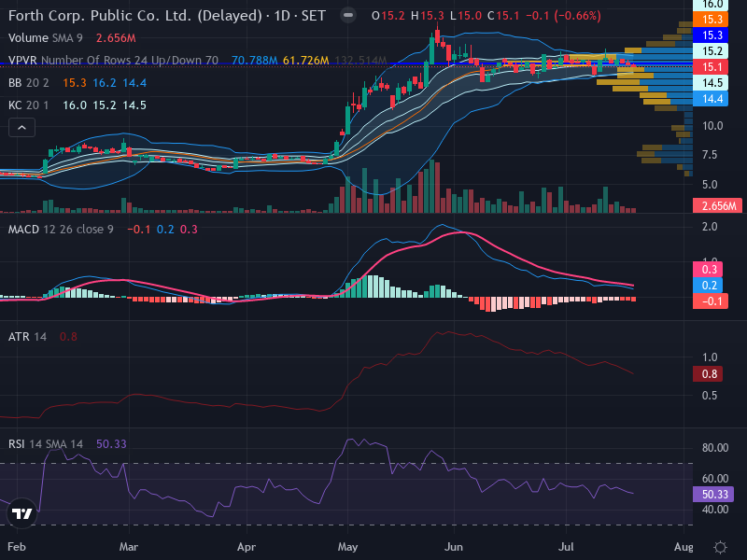
Task: Click the 0.8 ATR value axis label
Action: (x=708, y=374)
